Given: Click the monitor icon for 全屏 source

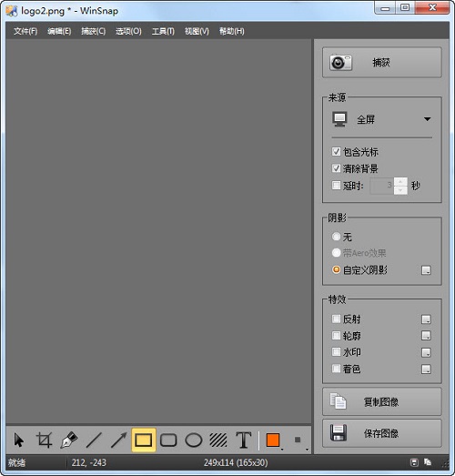Looking at the screenshot, I should [339, 119].
